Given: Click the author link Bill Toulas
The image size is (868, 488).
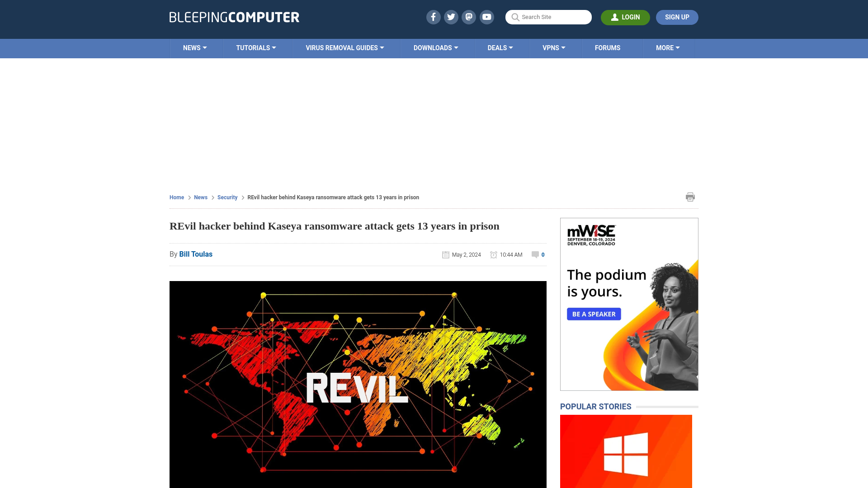Looking at the screenshot, I should (196, 254).
